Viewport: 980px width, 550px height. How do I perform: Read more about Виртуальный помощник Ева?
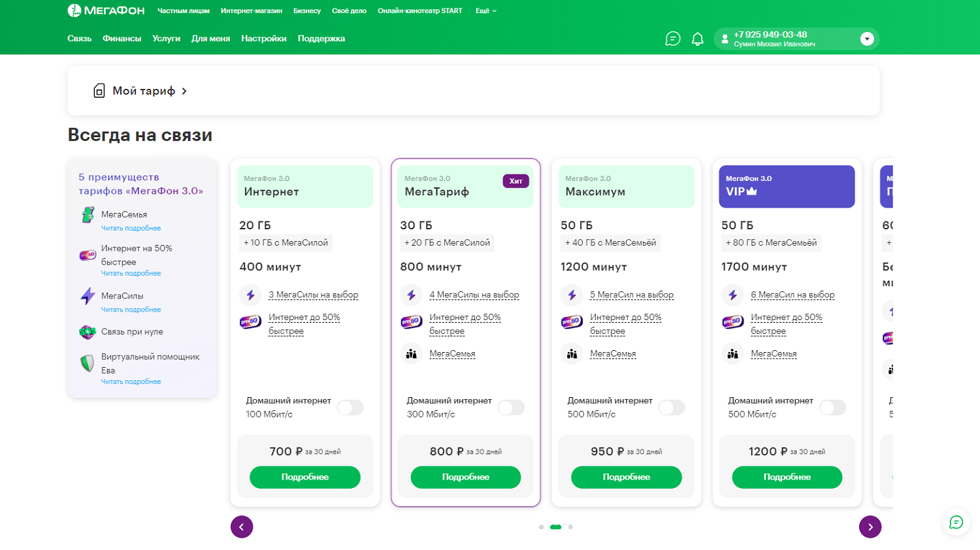[x=131, y=382]
